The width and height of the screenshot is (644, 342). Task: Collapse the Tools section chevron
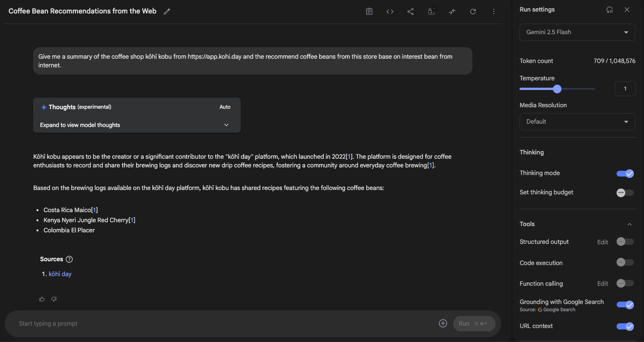coord(629,224)
